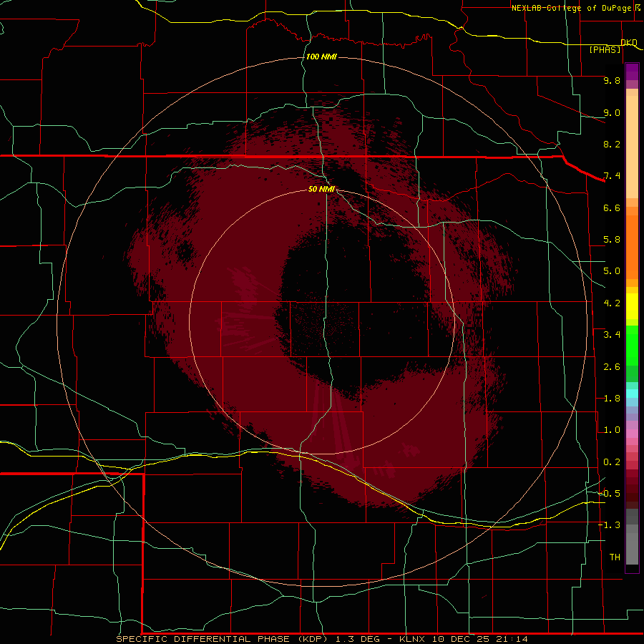Click the 10 DEC 25 21:14 timestamp

(x=479, y=639)
